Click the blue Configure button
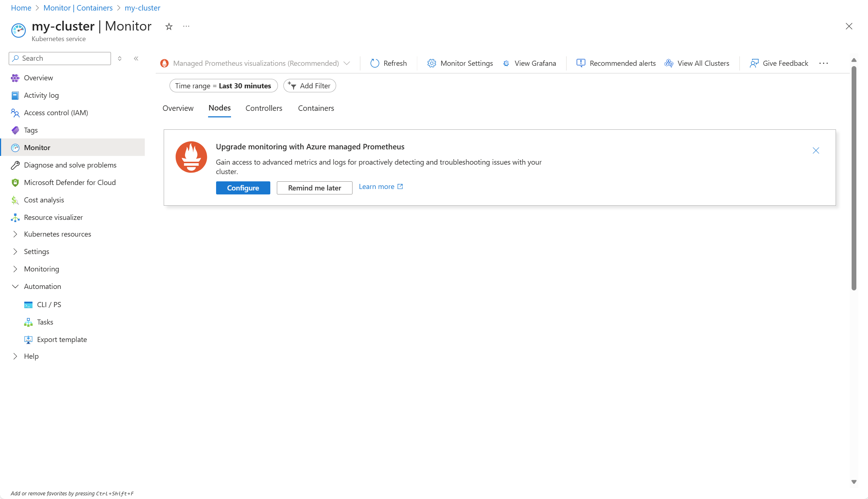 pos(243,188)
